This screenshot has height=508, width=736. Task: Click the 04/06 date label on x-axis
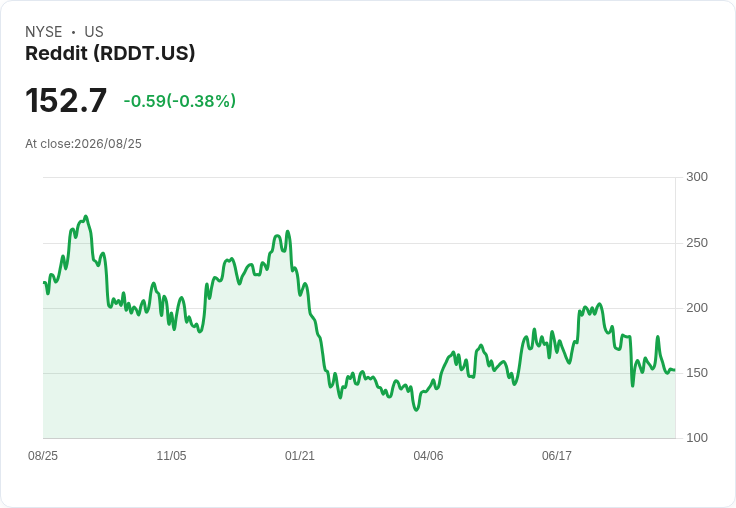[428, 455]
